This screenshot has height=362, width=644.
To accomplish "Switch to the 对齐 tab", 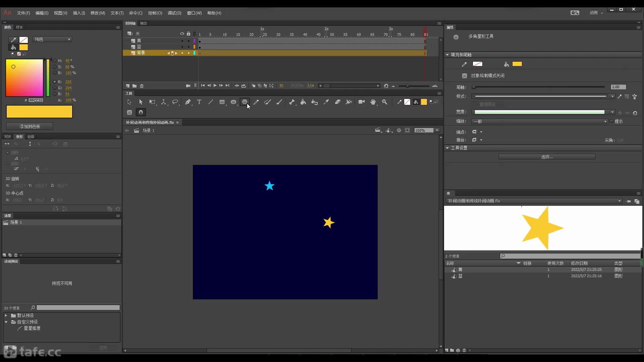I will (x=8, y=136).
